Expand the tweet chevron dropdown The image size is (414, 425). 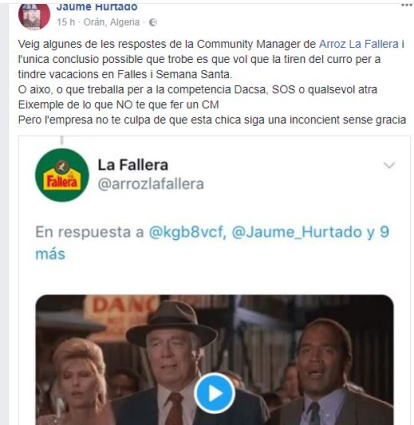click(x=389, y=165)
